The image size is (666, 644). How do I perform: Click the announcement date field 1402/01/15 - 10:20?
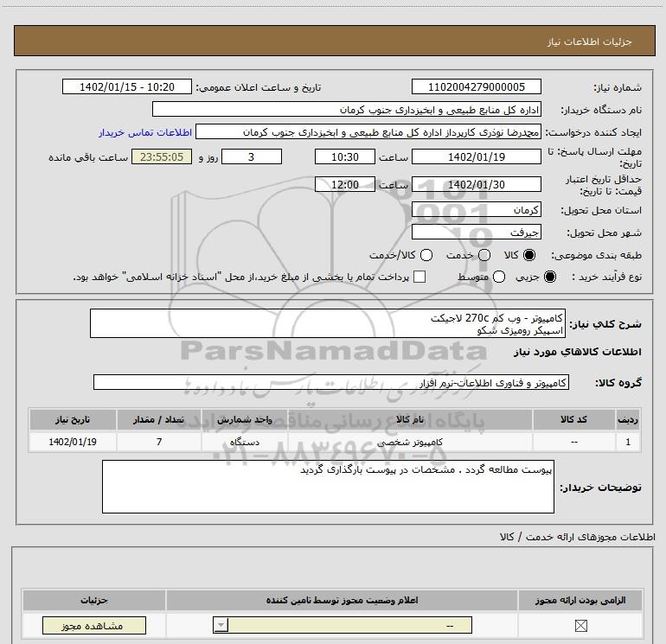[127, 86]
